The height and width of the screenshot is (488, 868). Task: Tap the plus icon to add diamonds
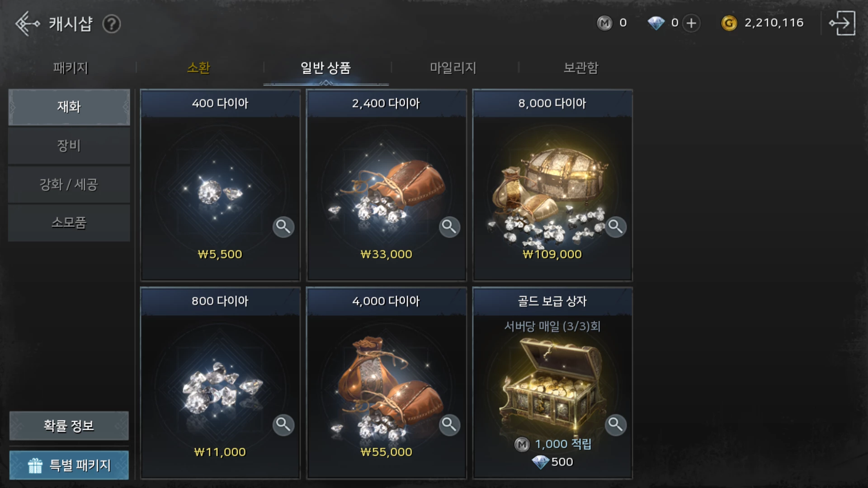tap(691, 23)
